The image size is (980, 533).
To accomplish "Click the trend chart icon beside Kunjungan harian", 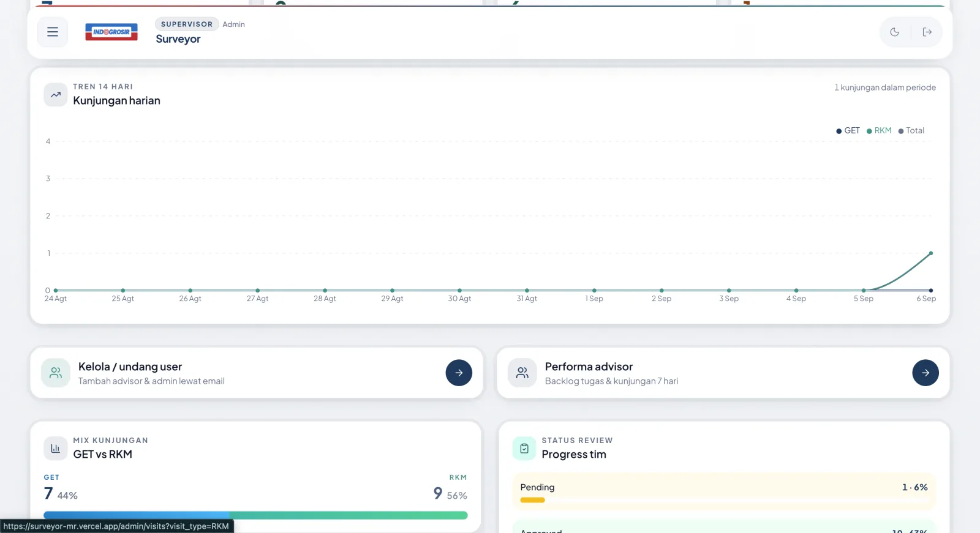I will [x=56, y=95].
